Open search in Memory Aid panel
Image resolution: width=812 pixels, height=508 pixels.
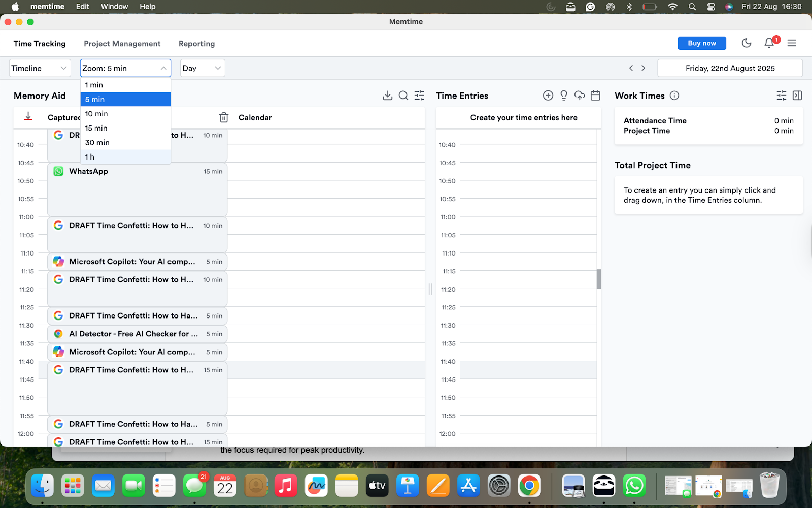[x=403, y=96]
